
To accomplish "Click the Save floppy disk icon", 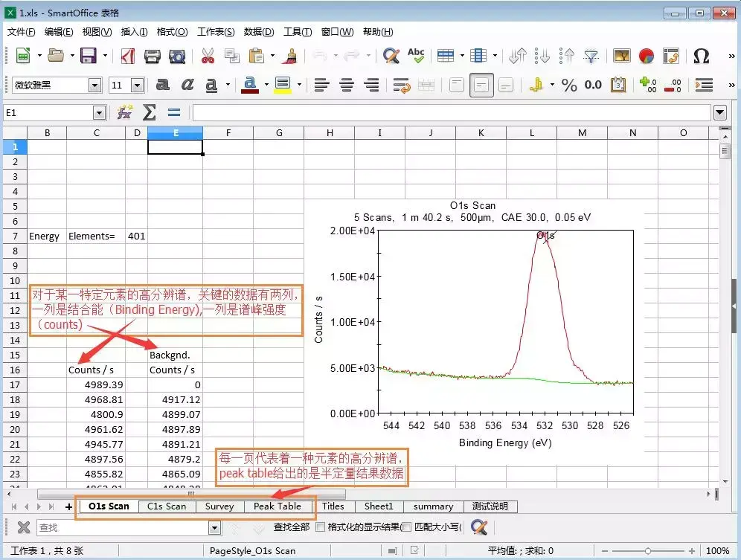I will coord(89,56).
